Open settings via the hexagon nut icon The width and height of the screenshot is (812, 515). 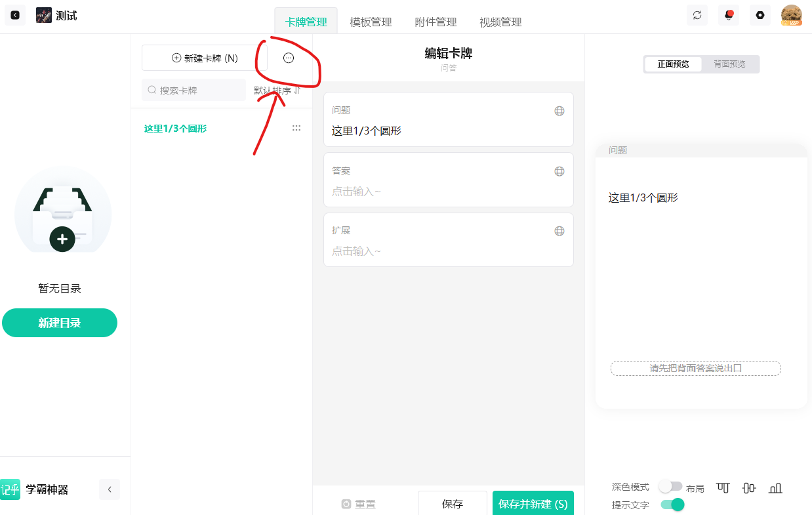(x=760, y=15)
